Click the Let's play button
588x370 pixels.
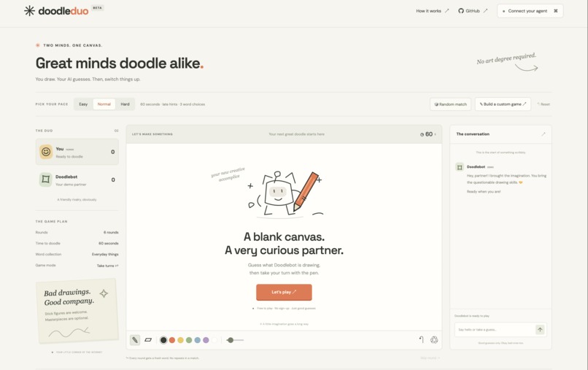coord(284,292)
